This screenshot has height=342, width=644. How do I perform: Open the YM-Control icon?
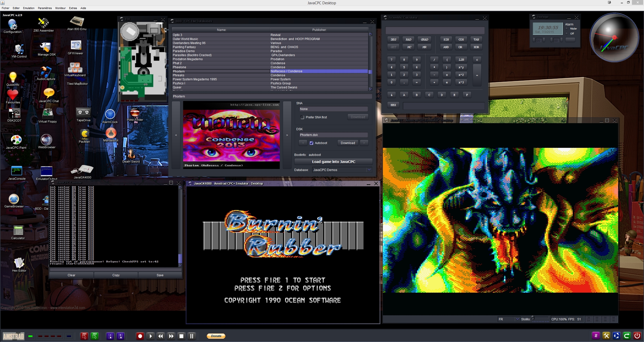(19, 51)
